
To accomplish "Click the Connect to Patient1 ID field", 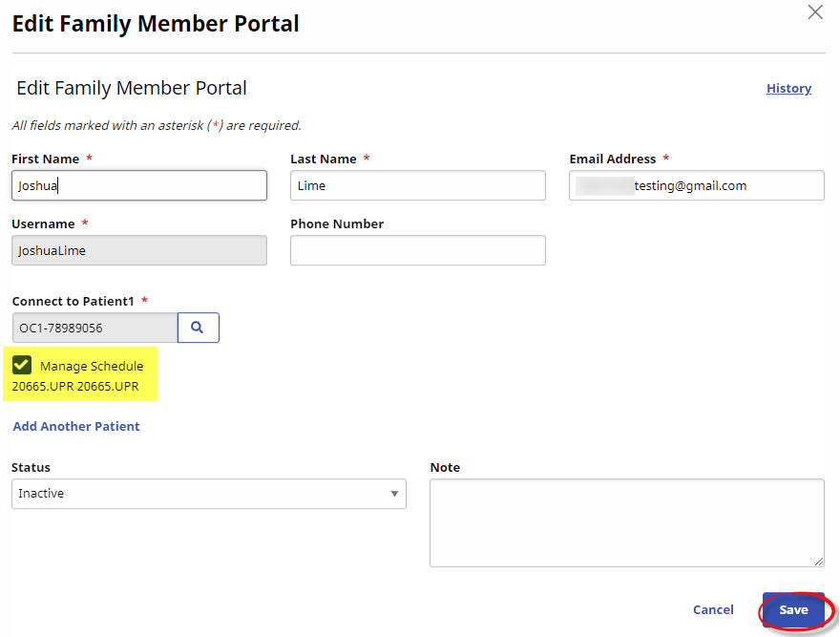I will click(x=94, y=328).
